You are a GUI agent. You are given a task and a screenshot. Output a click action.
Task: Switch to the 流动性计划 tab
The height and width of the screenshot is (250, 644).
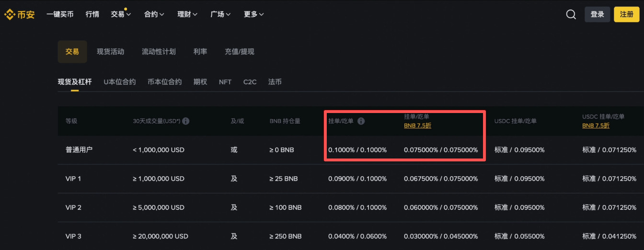[x=159, y=52]
